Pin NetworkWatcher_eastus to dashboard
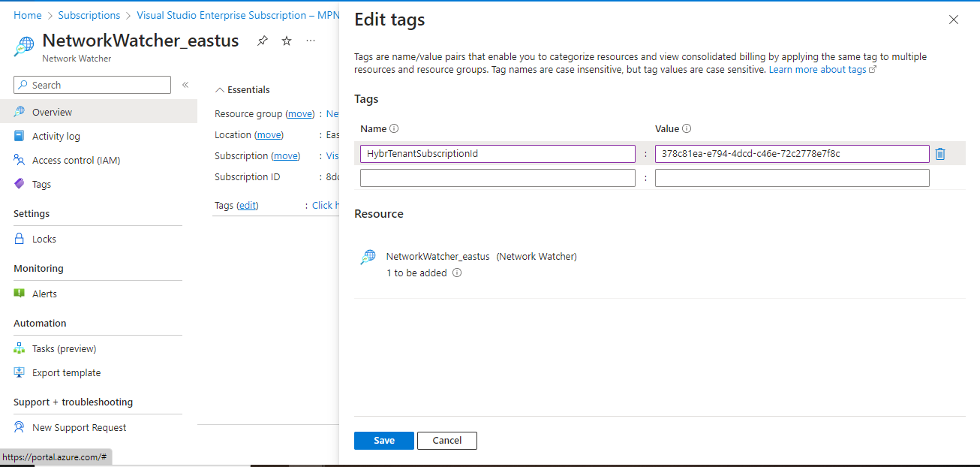The width and height of the screenshot is (980, 467). pyautogui.click(x=262, y=41)
